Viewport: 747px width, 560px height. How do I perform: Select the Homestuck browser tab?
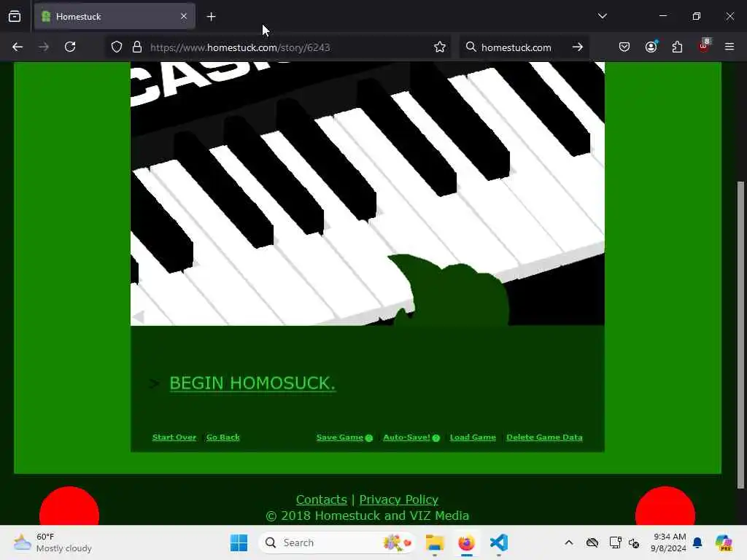(115, 16)
